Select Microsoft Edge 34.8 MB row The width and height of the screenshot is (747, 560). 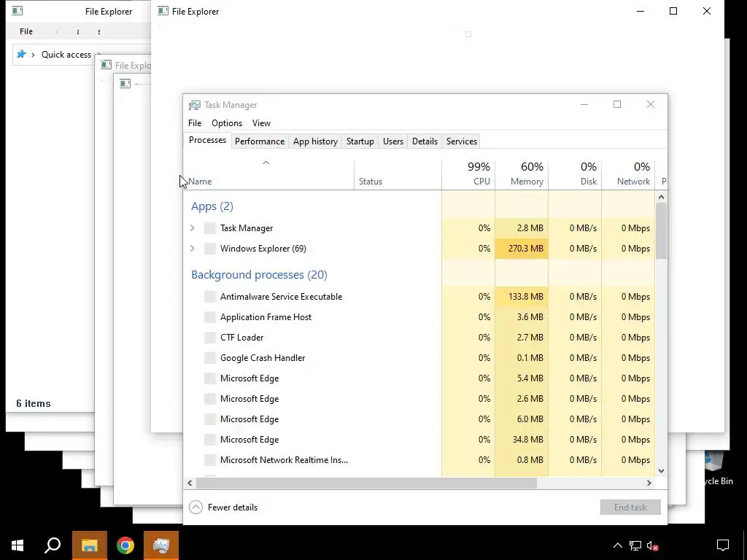tap(419, 440)
